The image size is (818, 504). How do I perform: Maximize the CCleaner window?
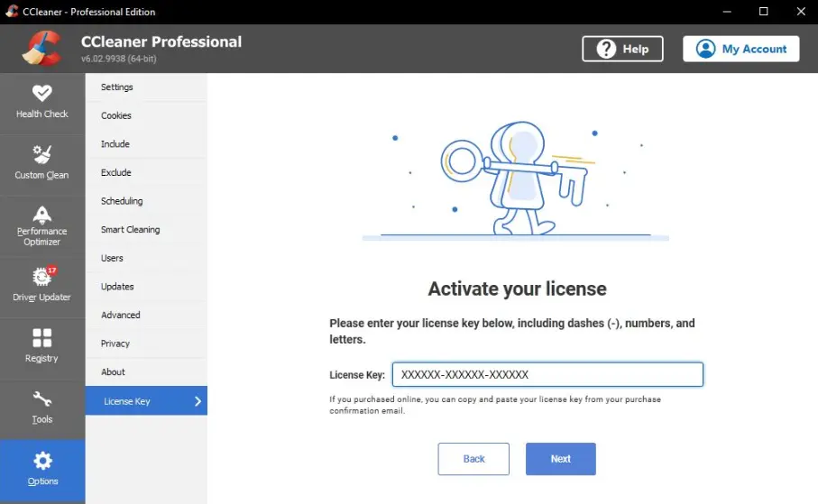pyautogui.click(x=763, y=12)
